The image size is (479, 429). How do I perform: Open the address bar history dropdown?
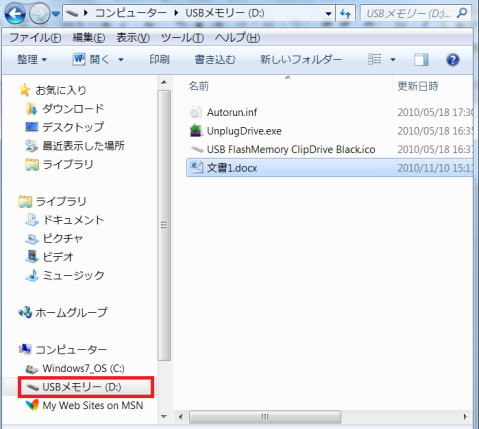coord(328,14)
